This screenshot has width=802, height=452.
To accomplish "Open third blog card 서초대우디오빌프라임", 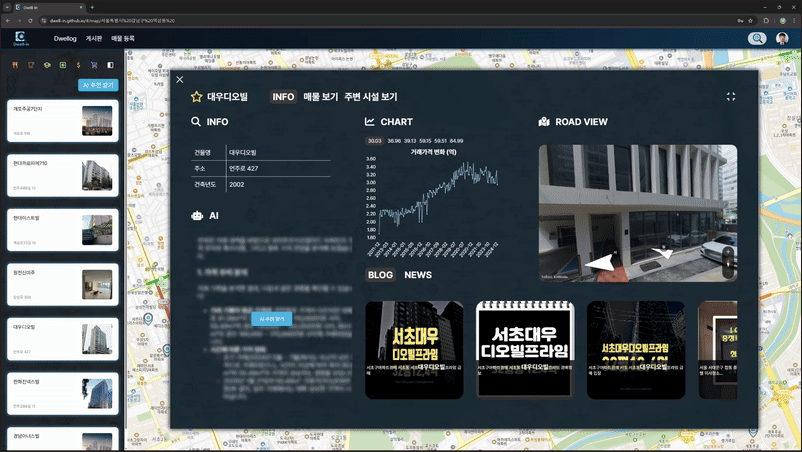I will [x=636, y=350].
